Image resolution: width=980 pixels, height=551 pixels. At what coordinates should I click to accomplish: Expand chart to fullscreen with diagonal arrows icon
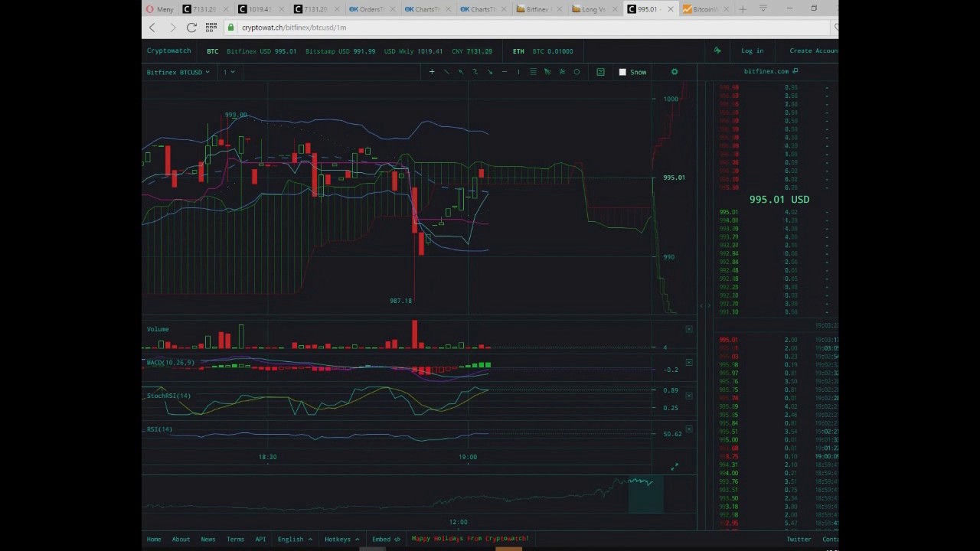675,466
